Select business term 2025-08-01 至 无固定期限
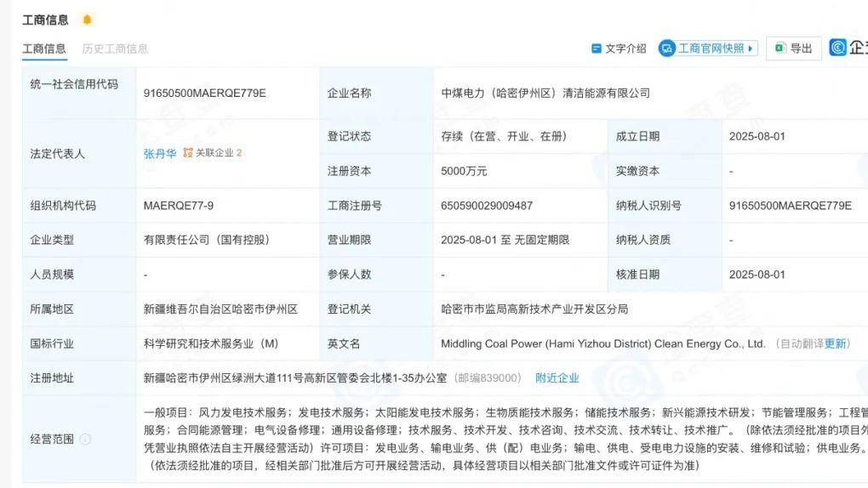 coord(505,240)
